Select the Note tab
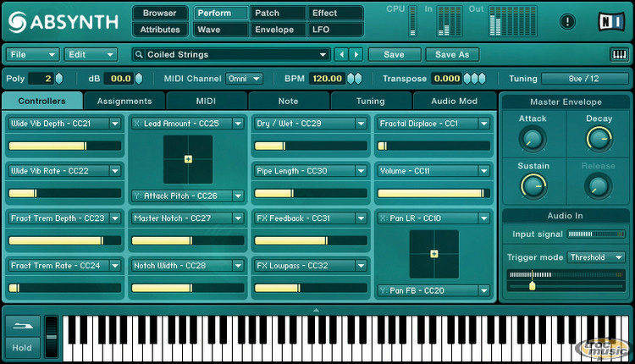 click(x=289, y=101)
